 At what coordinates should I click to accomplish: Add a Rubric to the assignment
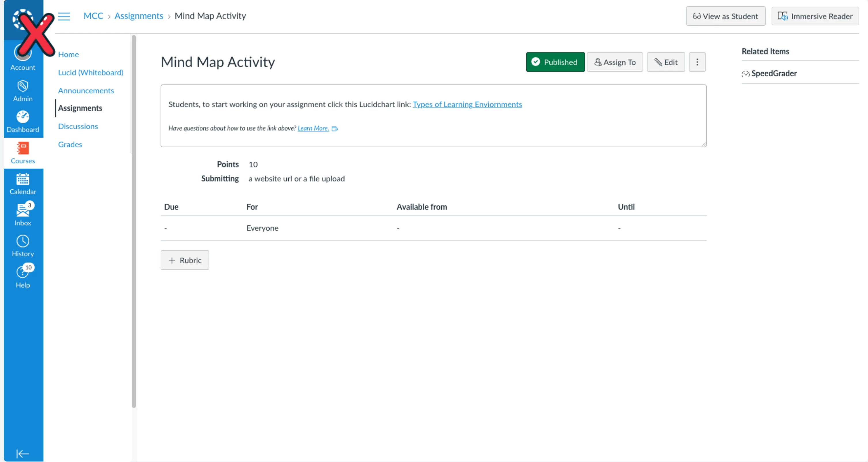185,260
